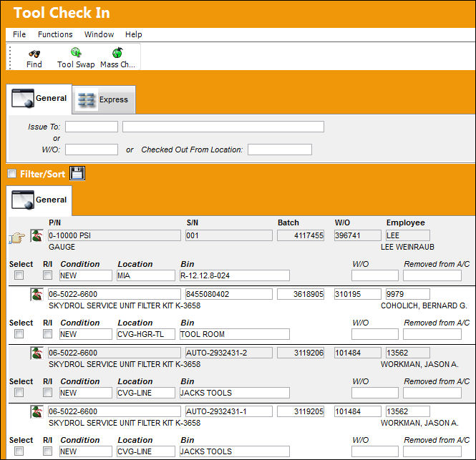476x460 pixels.
Task: Open the Help menu
Action: (134, 34)
